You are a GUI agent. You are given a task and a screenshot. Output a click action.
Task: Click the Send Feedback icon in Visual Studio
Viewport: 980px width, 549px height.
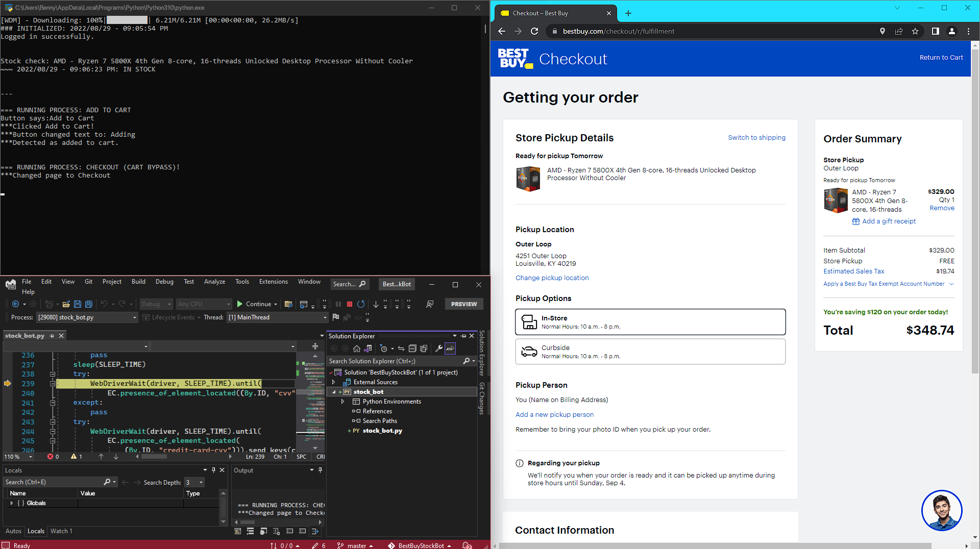tap(430, 304)
